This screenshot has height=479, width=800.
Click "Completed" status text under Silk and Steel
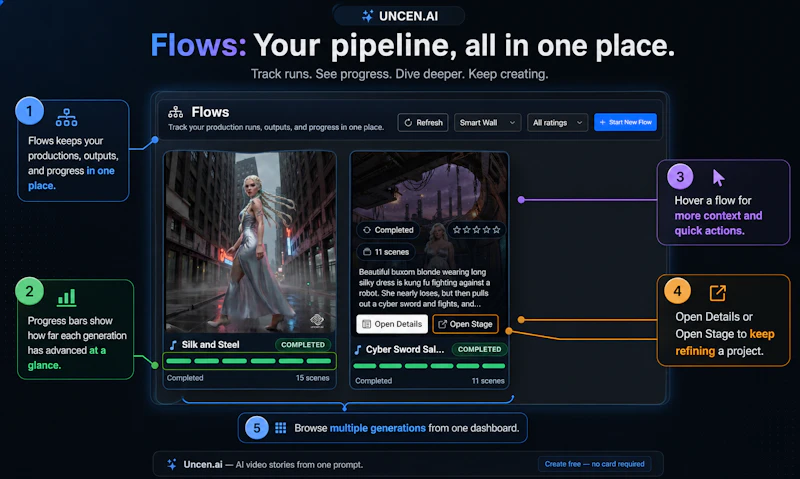pos(185,378)
